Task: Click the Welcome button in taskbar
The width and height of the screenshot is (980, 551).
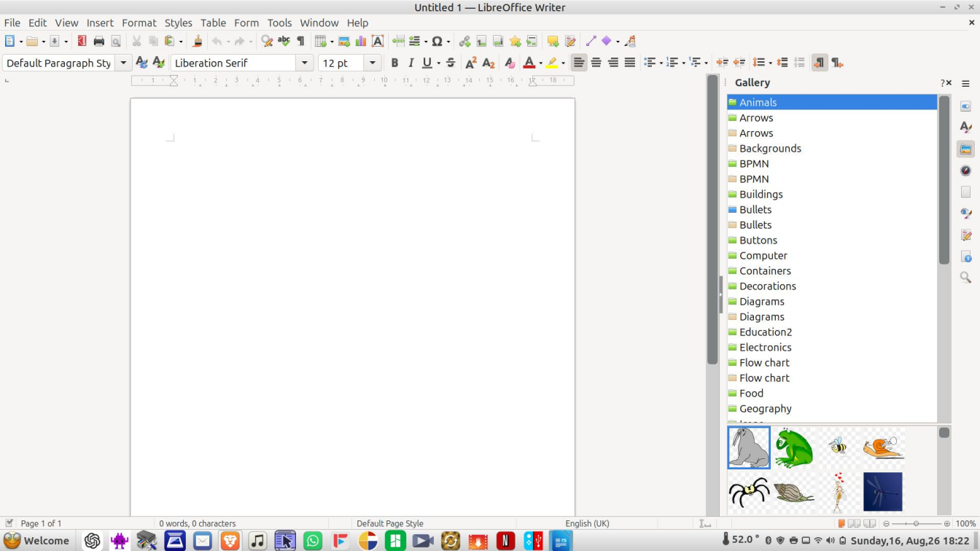Action: click(x=36, y=541)
